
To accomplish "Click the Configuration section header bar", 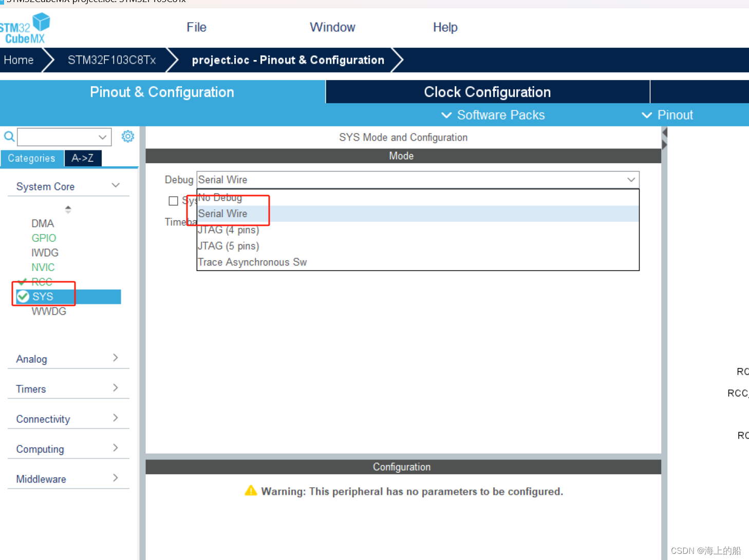I will (x=403, y=467).
